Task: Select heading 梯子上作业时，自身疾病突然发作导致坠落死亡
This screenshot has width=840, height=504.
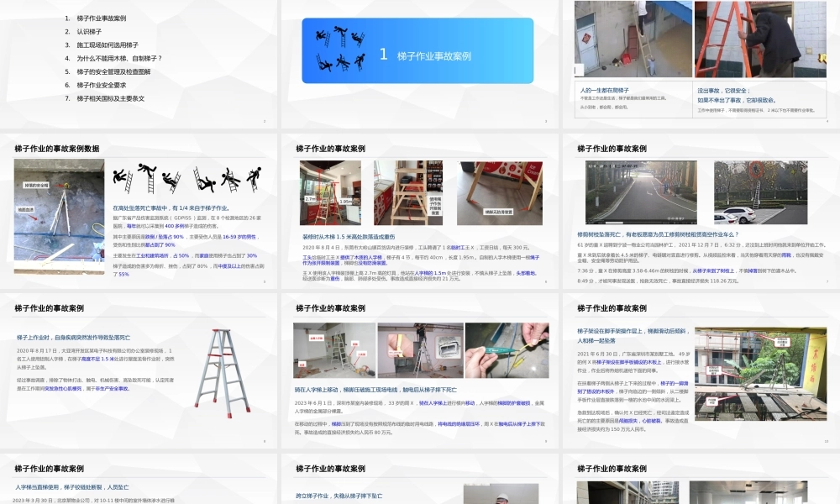Action: tap(73, 338)
